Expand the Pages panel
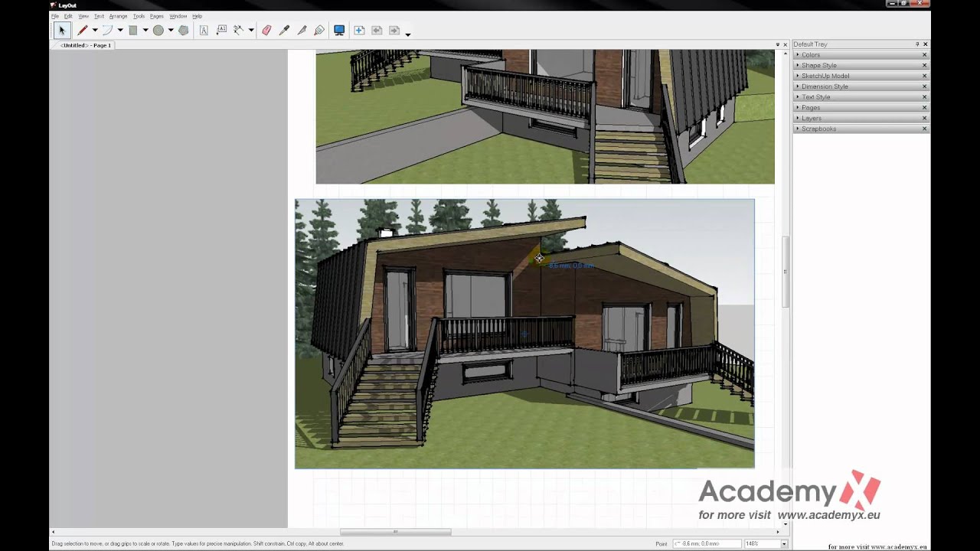 point(798,108)
